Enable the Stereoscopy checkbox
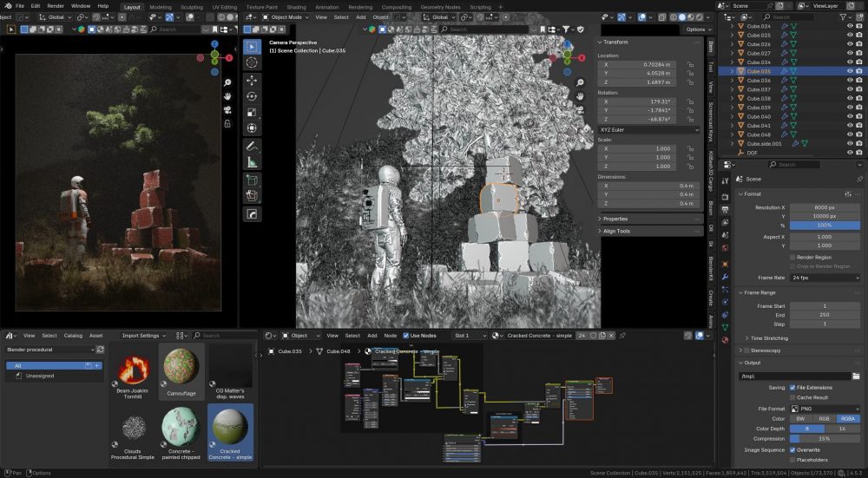Viewport: 868px width, 478px height. (x=746, y=350)
